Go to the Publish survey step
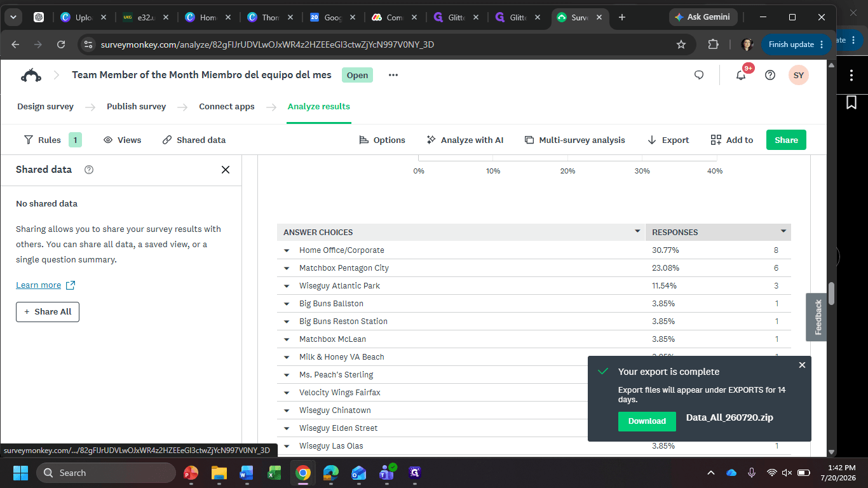Viewport: 868px width, 488px height. click(136, 107)
